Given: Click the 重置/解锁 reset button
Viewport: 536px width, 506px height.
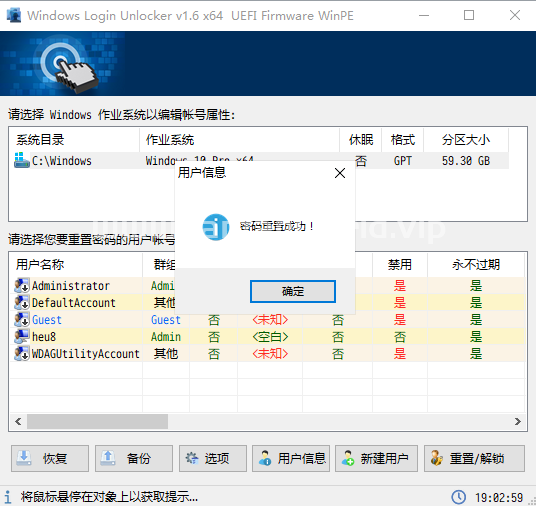Looking at the screenshot, I should tap(474, 458).
